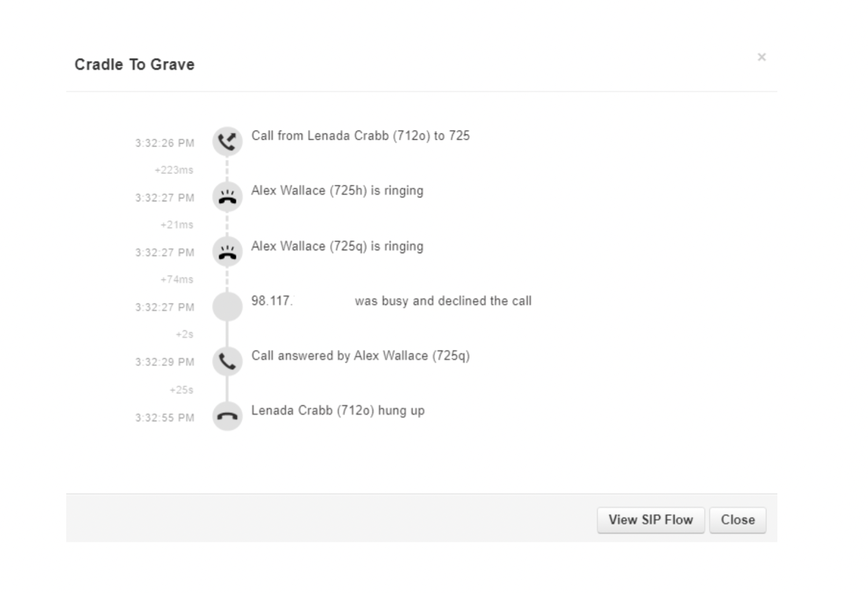Click the 'was busy and declined the call' text

[443, 301]
